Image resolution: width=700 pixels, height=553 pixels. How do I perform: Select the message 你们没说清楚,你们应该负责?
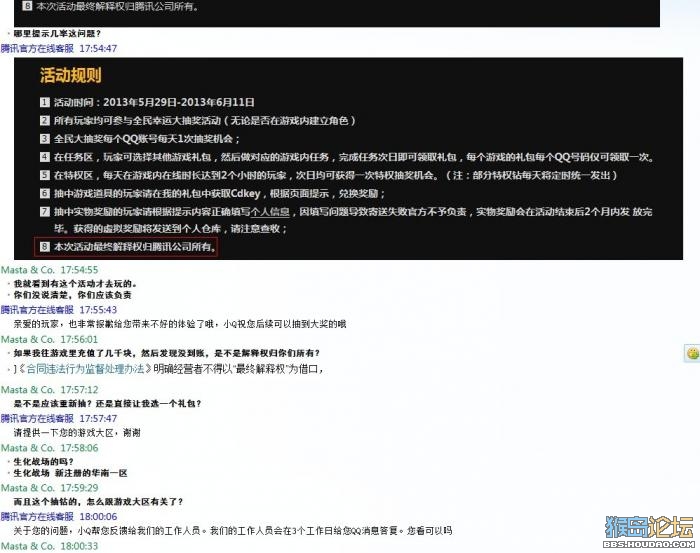(73, 295)
